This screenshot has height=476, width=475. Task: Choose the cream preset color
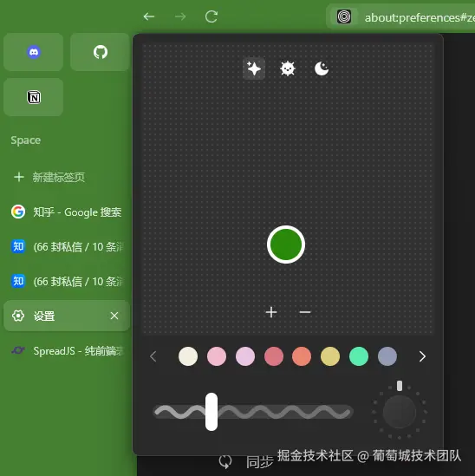point(188,356)
